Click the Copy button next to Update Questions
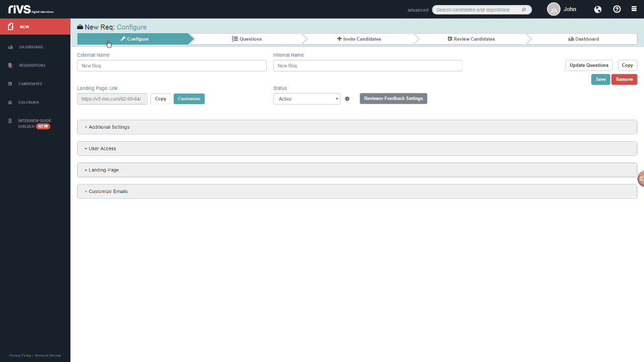Image resolution: width=644 pixels, height=362 pixels. click(627, 65)
